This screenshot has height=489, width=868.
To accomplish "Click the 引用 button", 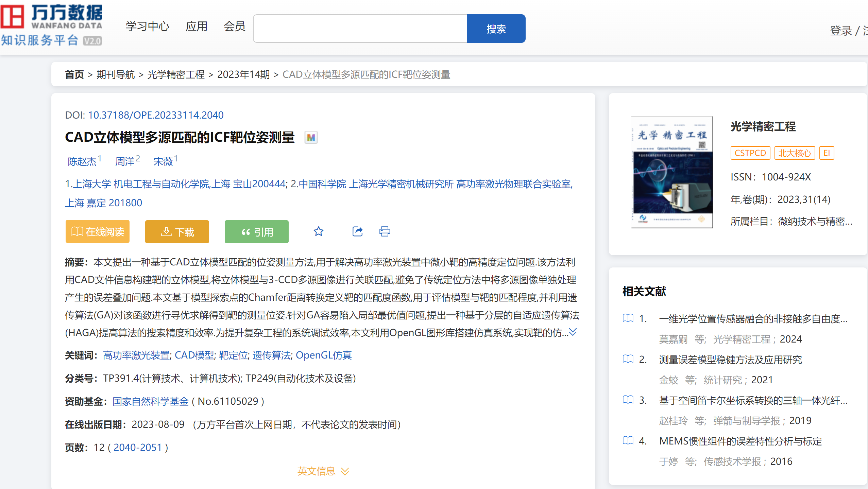I will 257,232.
